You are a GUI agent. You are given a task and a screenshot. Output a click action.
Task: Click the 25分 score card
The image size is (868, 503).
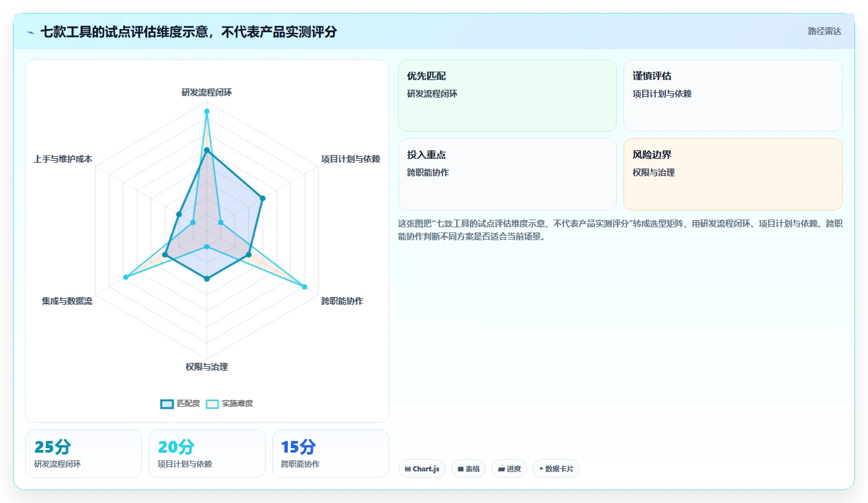(x=83, y=453)
